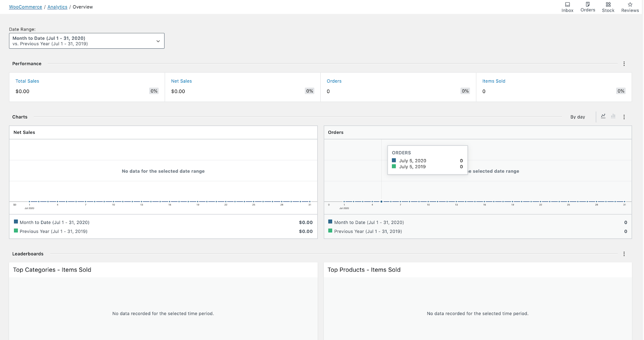This screenshot has height=340, width=644.
Task: Toggle Month to Date legend in Net Sales chart
Action: (163, 222)
